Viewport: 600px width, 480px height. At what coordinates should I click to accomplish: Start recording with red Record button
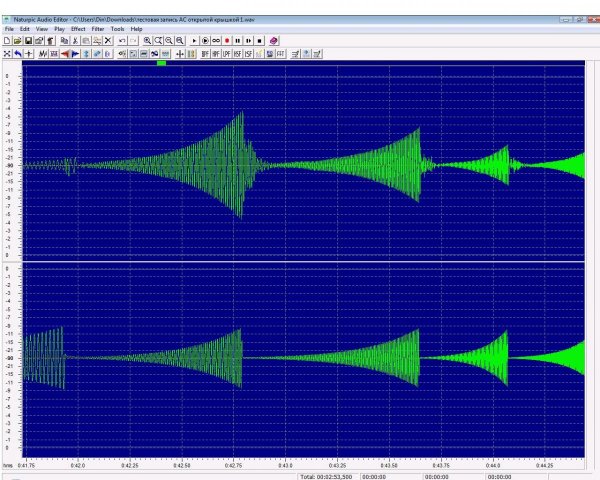point(227,41)
